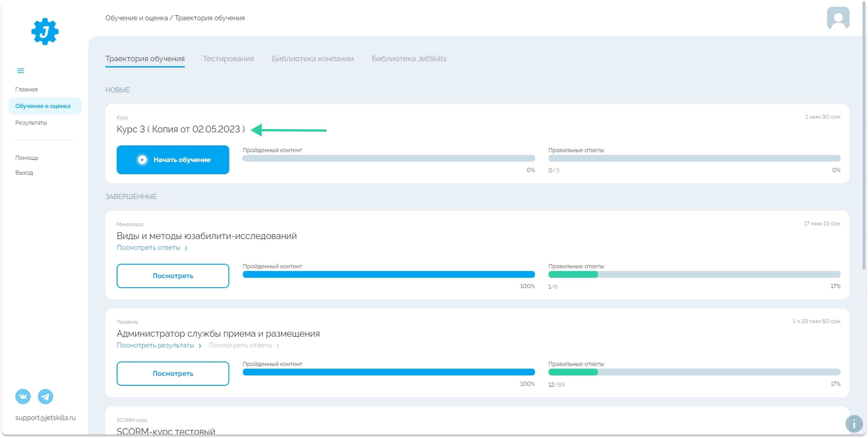Click SCORM-курс тестовый title
868x438 pixels.
pyautogui.click(x=166, y=431)
